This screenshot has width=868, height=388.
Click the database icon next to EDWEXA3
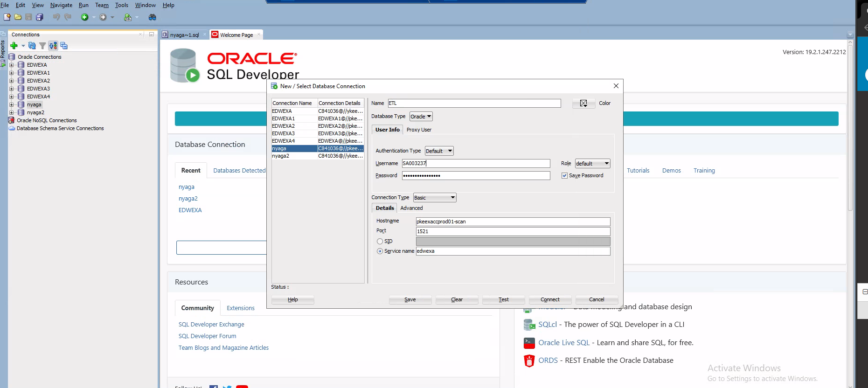click(x=21, y=89)
